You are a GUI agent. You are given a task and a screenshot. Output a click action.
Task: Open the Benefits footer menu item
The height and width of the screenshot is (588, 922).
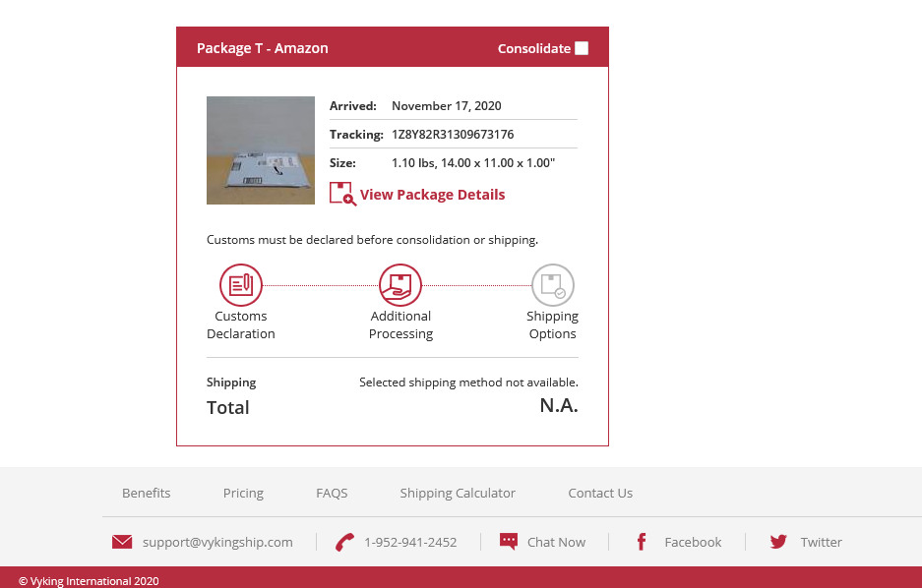147,493
